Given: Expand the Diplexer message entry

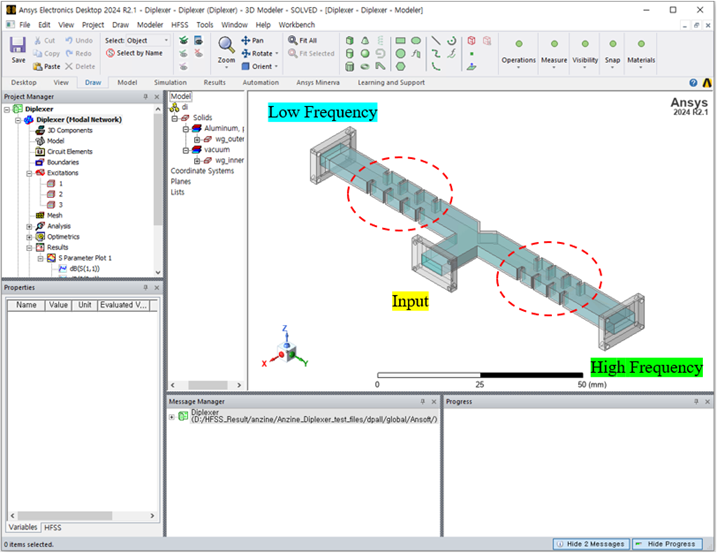Looking at the screenshot, I should coord(172,417).
